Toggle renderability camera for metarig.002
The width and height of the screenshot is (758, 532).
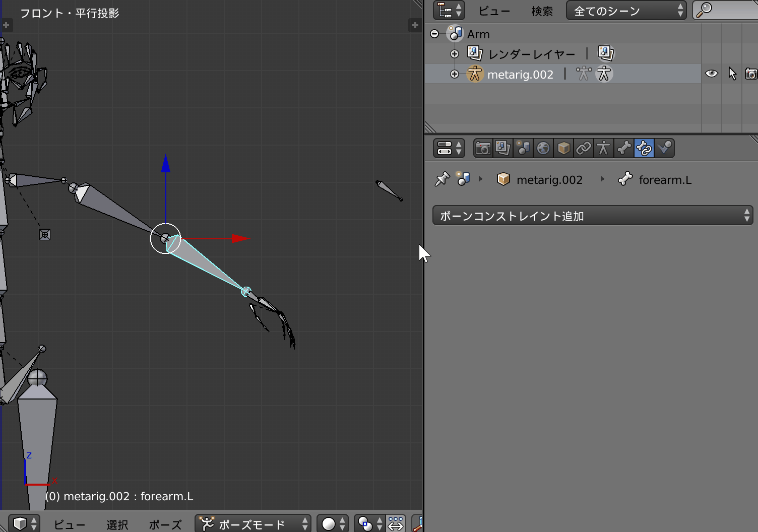coord(751,74)
